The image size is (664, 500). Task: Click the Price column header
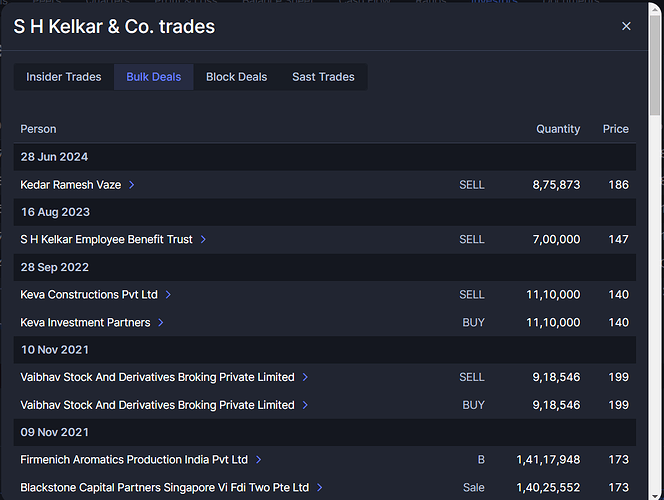click(615, 129)
